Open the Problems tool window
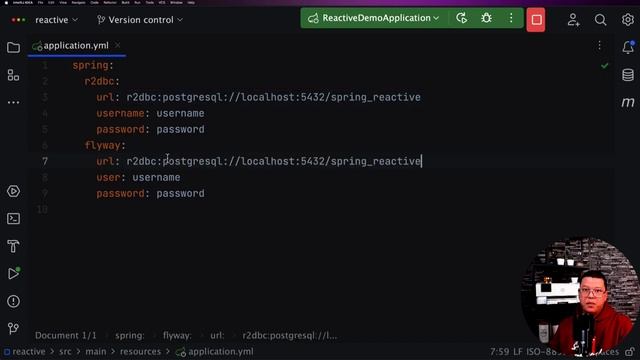The width and height of the screenshot is (640, 360). (13, 301)
